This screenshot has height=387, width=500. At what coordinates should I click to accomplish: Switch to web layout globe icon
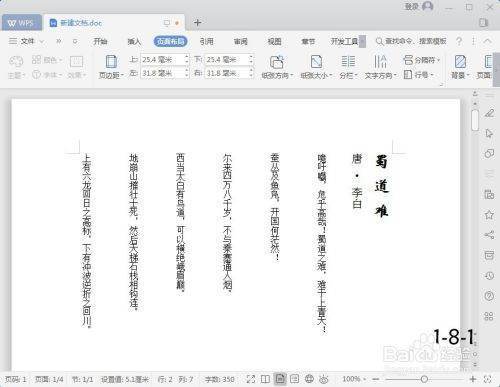pyautogui.click(x=309, y=379)
